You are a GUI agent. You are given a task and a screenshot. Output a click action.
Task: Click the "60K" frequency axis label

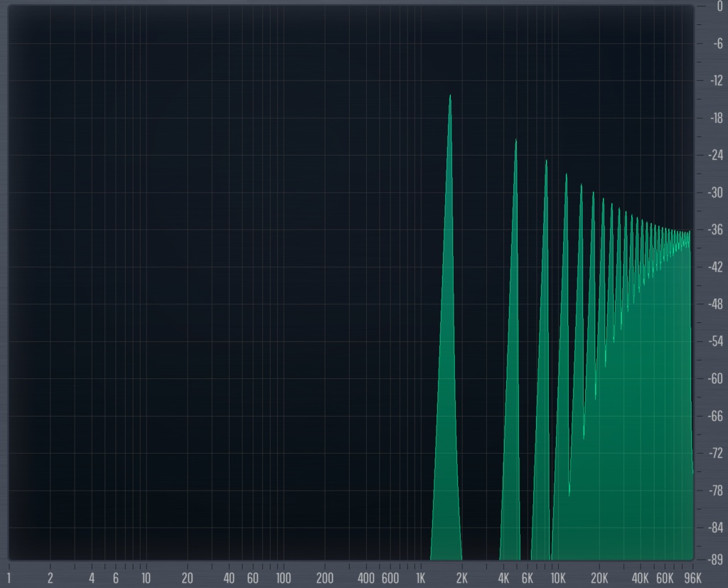665,578
